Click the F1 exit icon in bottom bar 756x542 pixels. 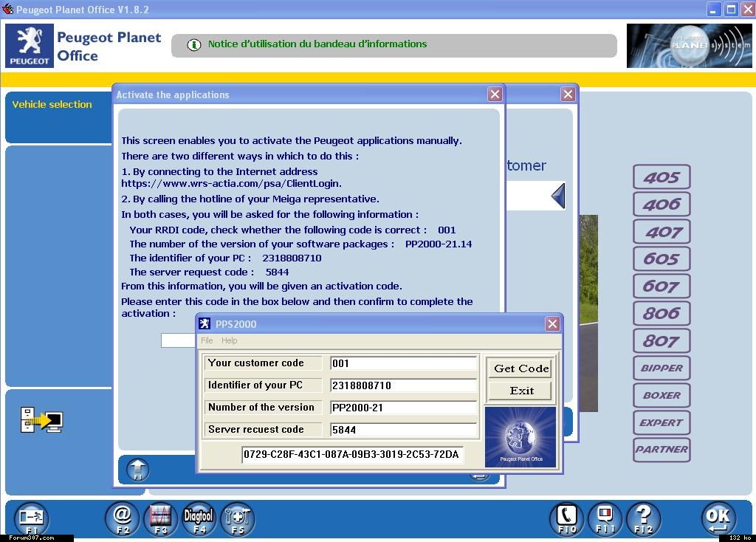tap(32, 518)
